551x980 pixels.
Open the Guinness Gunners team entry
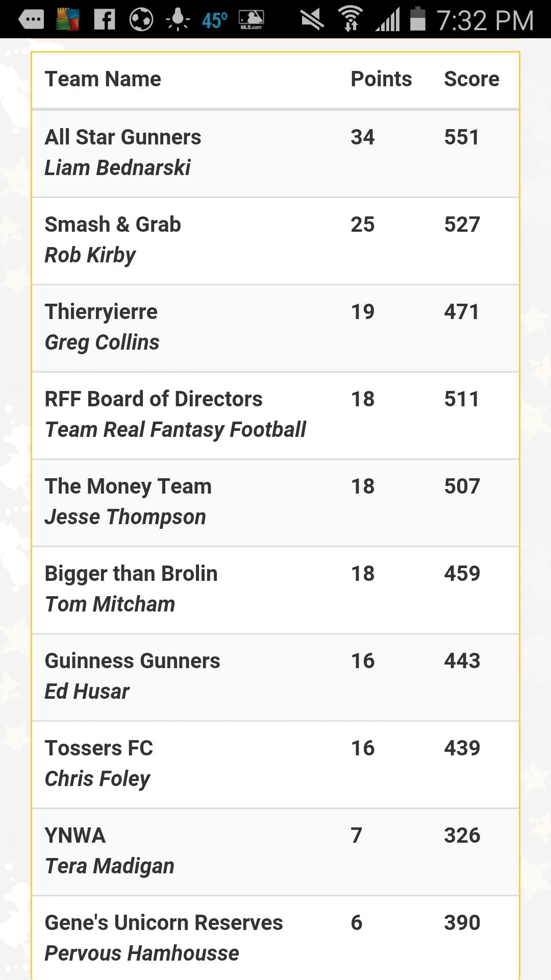[x=275, y=677]
